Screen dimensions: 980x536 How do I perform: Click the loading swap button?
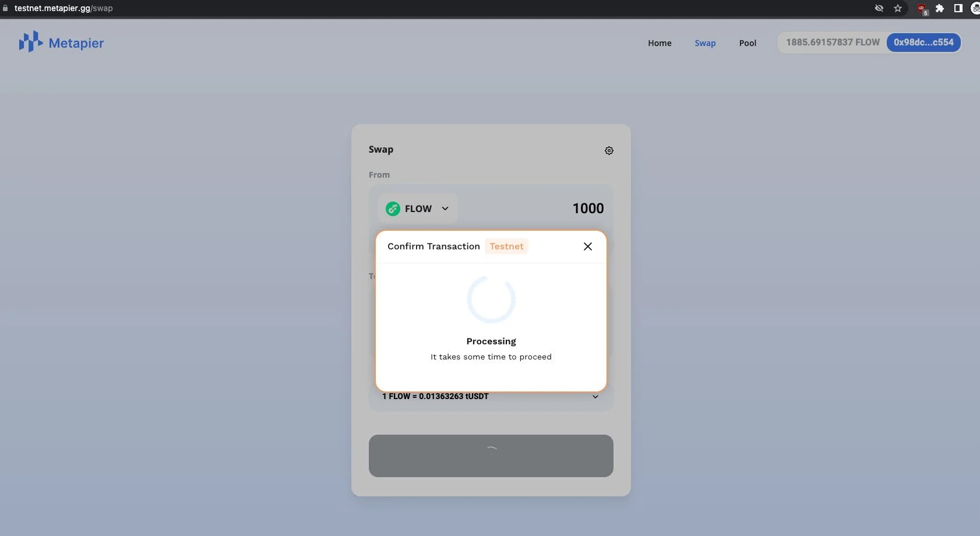coord(491,456)
